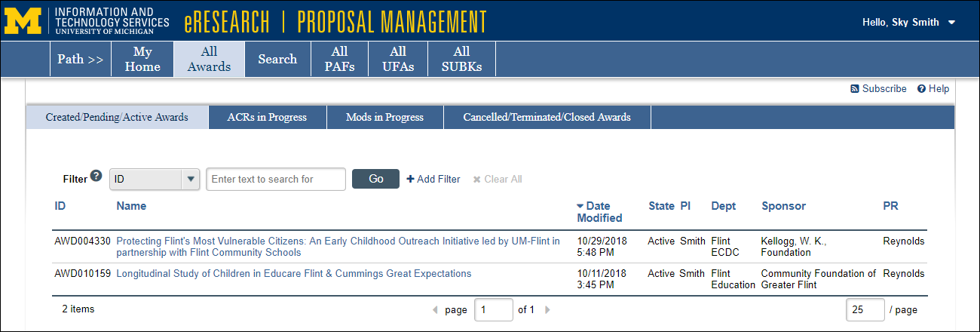Click the Help question mark icon

(921, 89)
